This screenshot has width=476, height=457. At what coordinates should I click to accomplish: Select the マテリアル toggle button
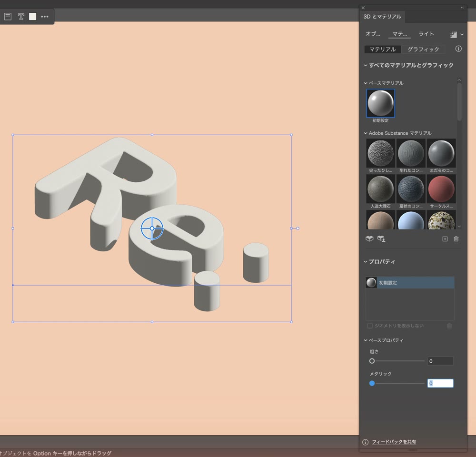click(383, 49)
